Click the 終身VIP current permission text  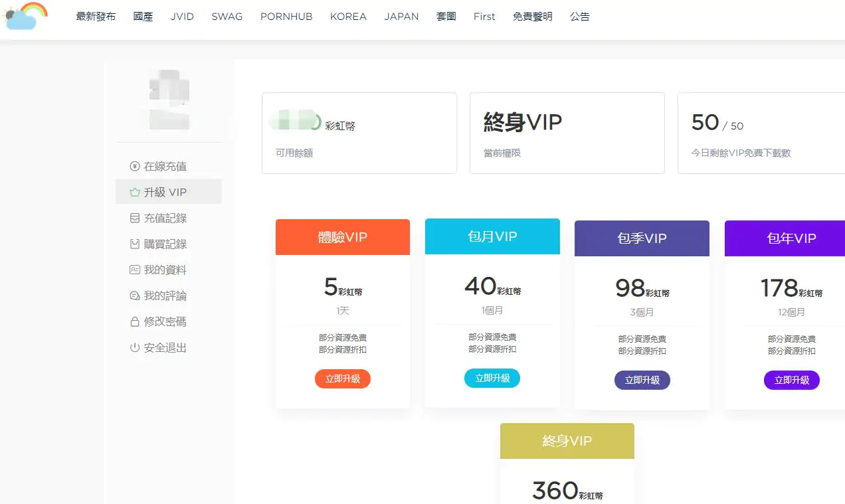pyautogui.click(x=523, y=122)
